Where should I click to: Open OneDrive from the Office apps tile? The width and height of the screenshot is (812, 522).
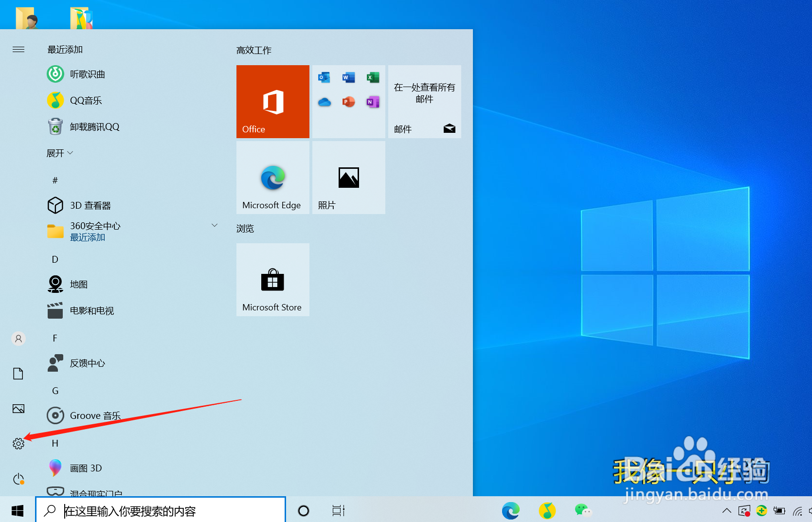pos(324,102)
